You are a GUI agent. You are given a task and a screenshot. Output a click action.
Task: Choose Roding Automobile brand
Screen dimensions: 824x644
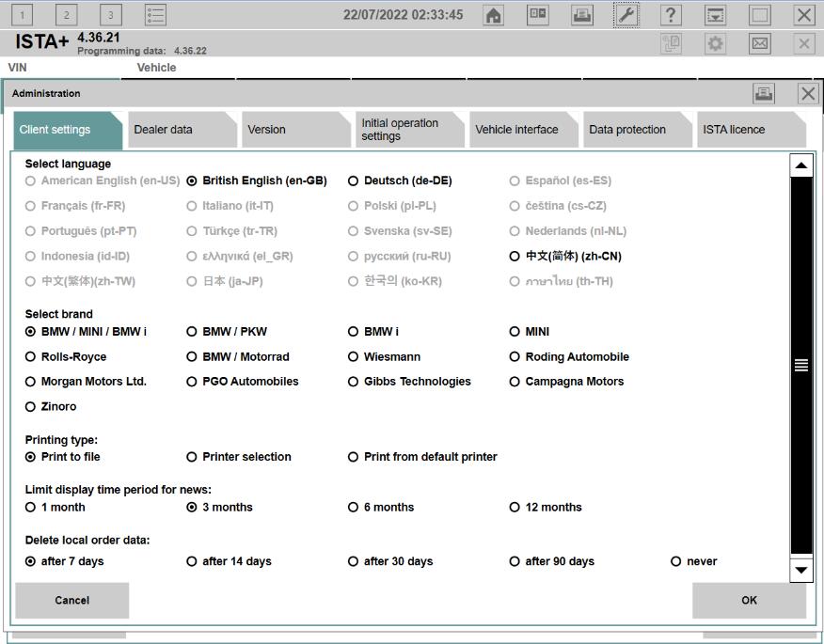tap(570, 356)
